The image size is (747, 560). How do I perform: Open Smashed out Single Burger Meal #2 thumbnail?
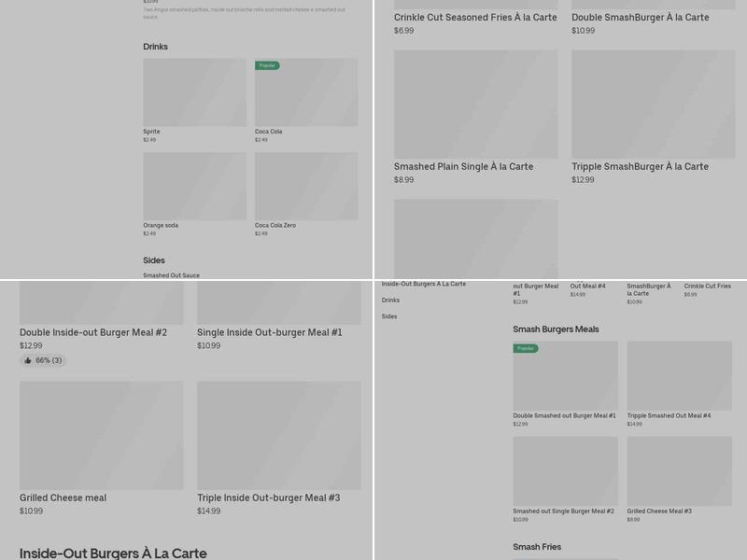pos(566,471)
